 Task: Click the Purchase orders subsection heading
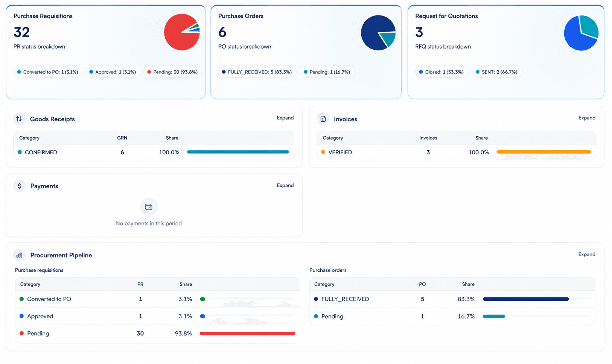pos(328,270)
